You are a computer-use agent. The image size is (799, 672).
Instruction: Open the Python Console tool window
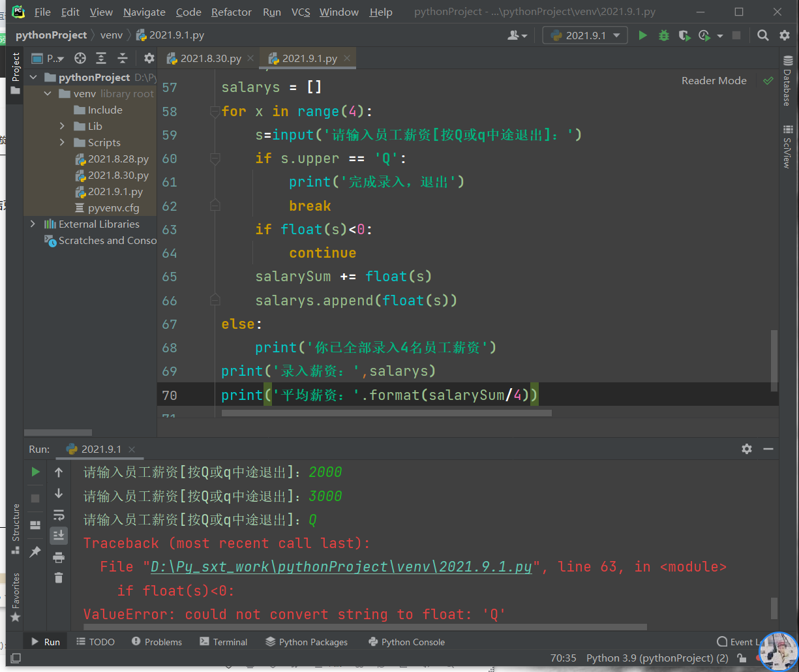406,642
